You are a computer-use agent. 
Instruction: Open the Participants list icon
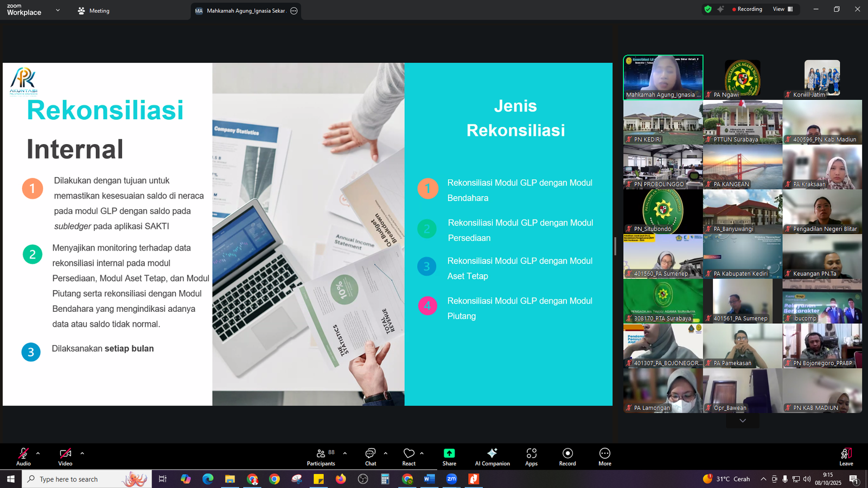pyautogui.click(x=321, y=453)
